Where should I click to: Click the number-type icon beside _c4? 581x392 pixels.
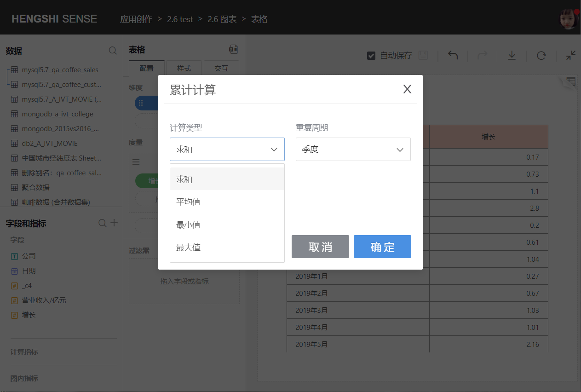pos(15,286)
